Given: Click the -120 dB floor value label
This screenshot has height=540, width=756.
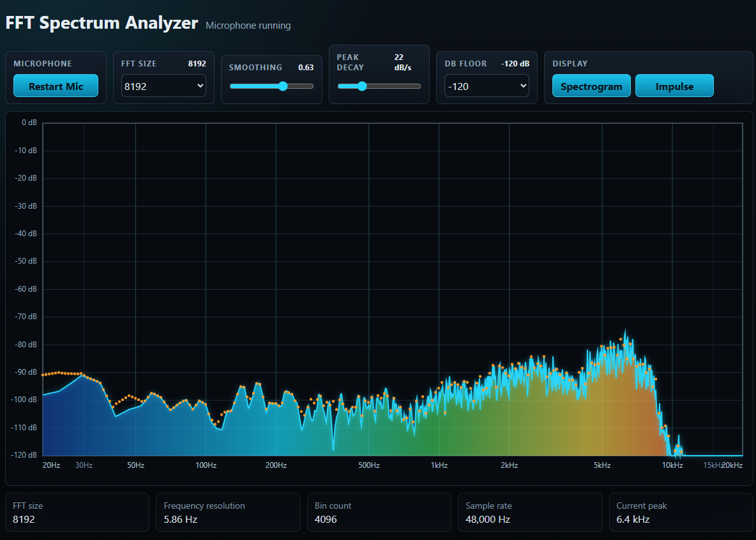Looking at the screenshot, I should [515, 64].
